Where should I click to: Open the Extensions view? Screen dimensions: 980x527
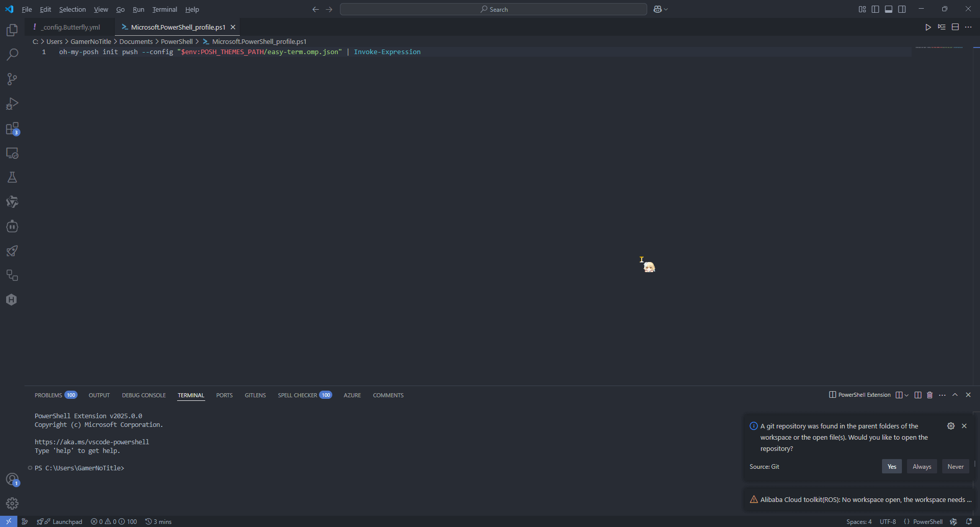12,129
